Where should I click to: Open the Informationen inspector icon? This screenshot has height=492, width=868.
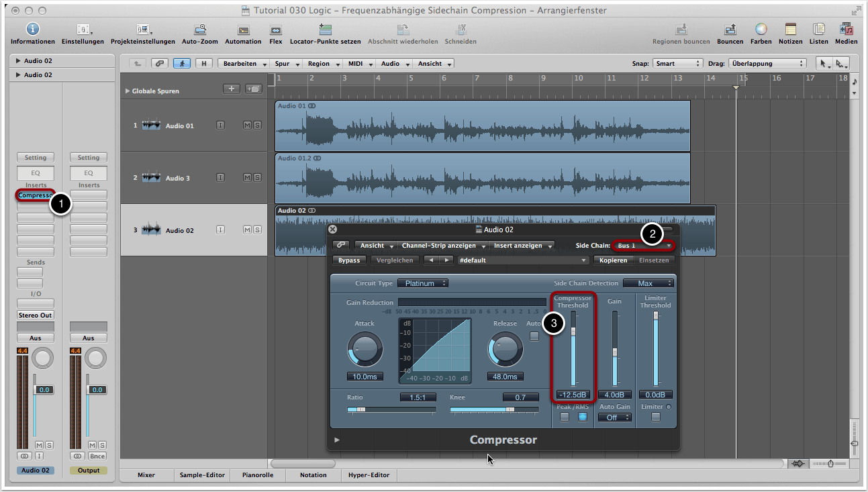32,30
